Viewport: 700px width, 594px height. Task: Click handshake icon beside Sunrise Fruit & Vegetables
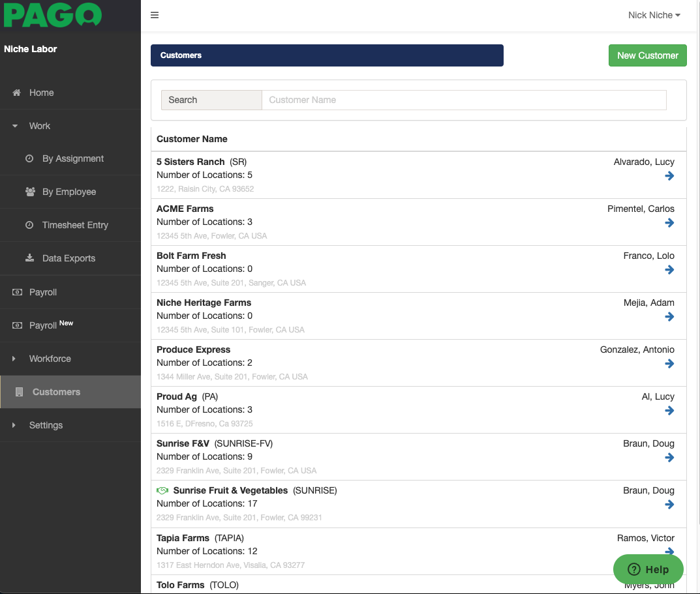tap(162, 490)
